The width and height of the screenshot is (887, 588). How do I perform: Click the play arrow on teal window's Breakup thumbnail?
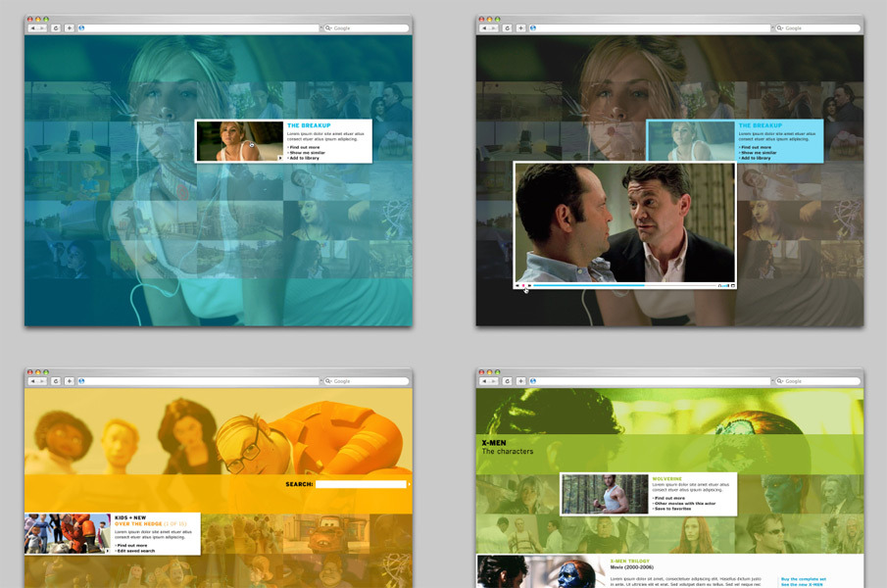(279, 159)
